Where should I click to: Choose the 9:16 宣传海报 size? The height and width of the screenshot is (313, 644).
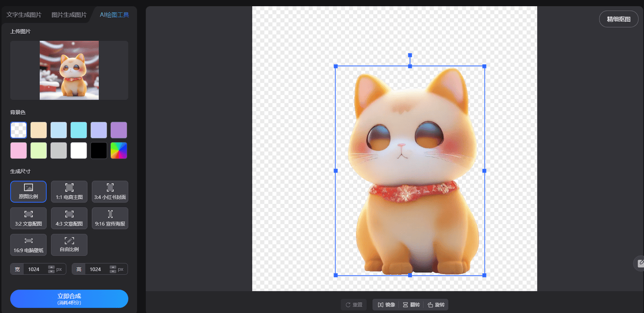coord(110,218)
